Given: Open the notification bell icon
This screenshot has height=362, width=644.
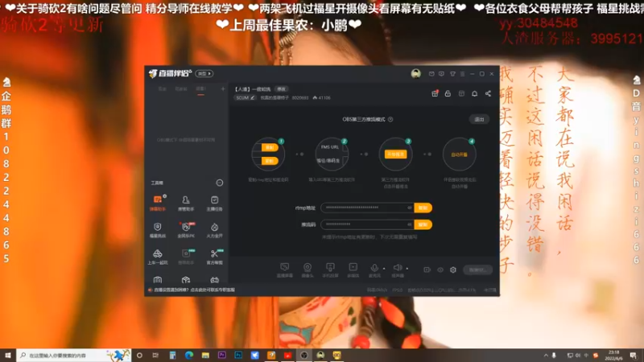Looking at the screenshot, I should (x=474, y=93).
